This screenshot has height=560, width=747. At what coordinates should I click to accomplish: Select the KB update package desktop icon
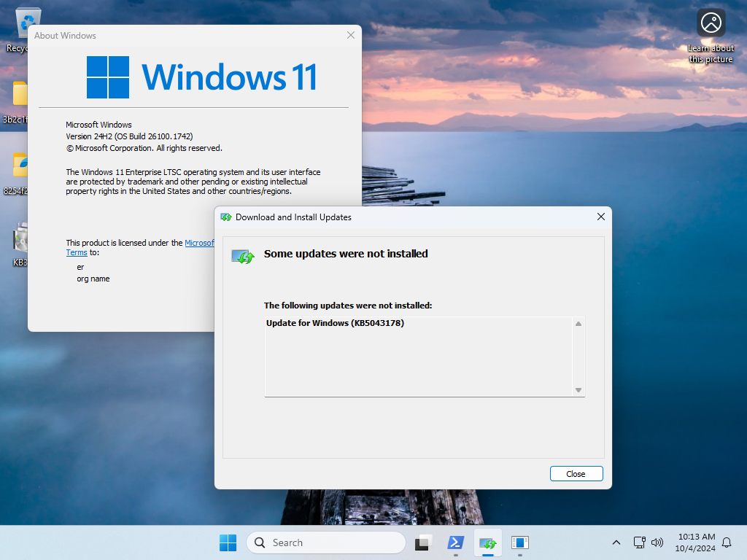[20, 244]
